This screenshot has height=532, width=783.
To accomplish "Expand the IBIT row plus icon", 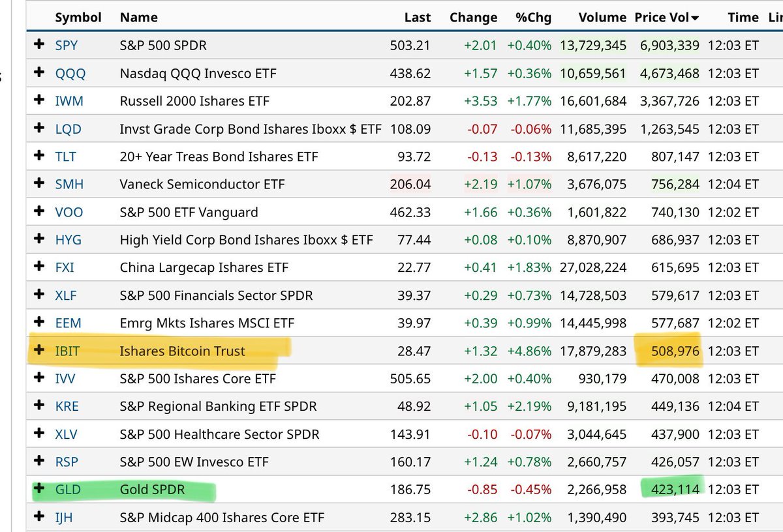I will (x=39, y=350).
